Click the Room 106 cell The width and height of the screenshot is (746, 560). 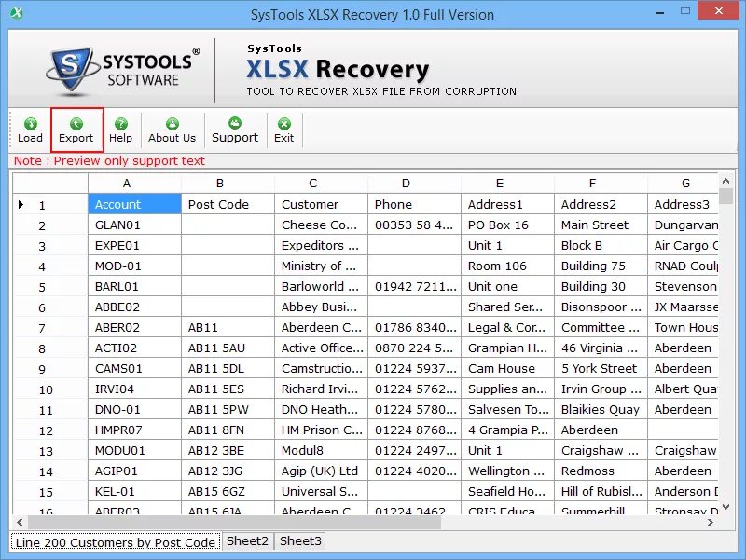tap(507, 266)
